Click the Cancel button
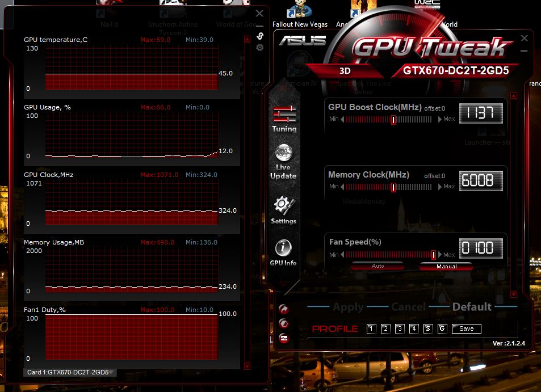The width and height of the screenshot is (541, 392). tap(409, 307)
